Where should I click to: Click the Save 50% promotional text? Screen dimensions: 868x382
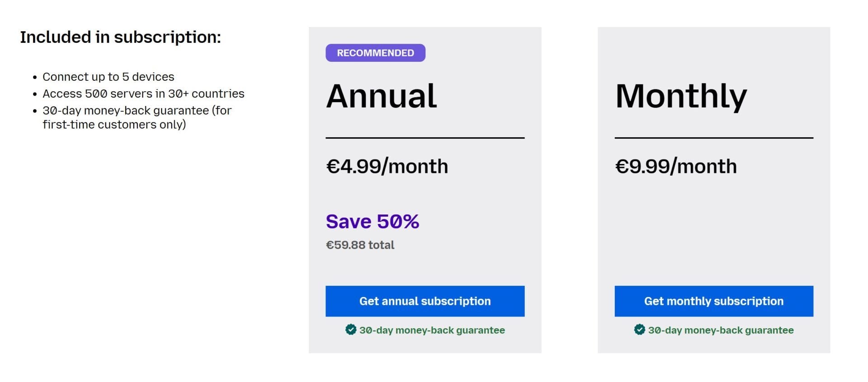(372, 221)
